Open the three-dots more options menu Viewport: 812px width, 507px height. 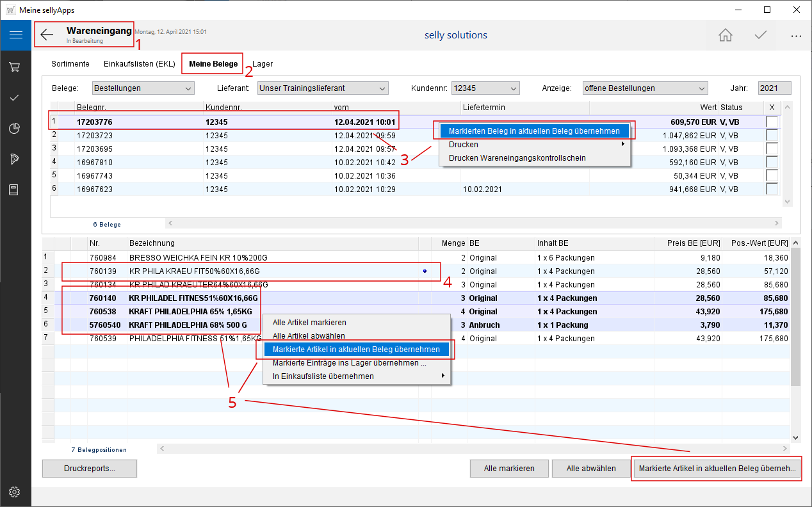(796, 36)
